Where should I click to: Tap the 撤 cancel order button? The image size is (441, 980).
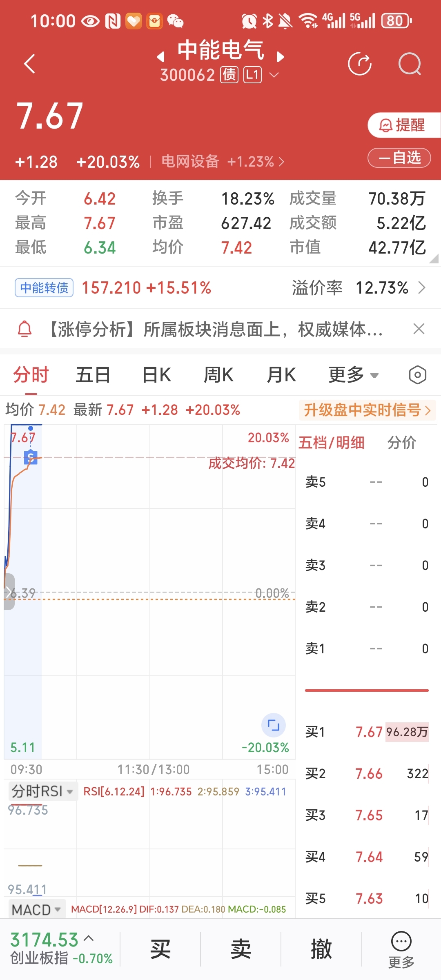coord(321,949)
